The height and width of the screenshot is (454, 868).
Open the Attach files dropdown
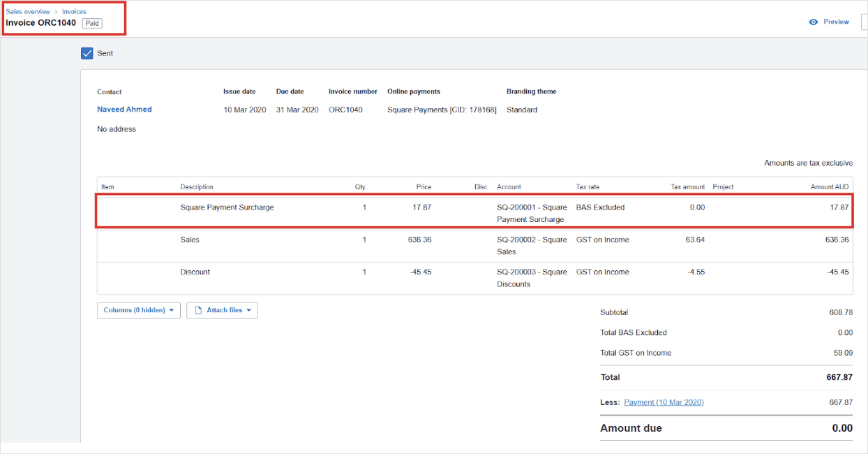tap(222, 310)
